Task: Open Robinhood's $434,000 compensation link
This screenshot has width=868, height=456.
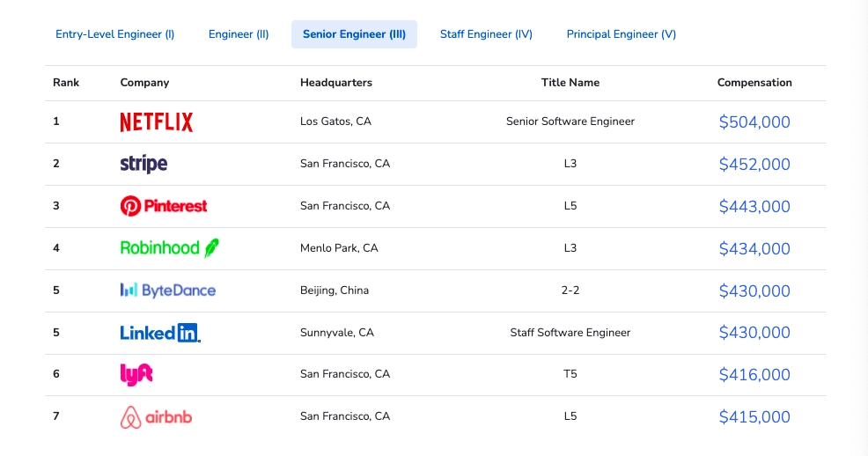Action: tap(754, 249)
